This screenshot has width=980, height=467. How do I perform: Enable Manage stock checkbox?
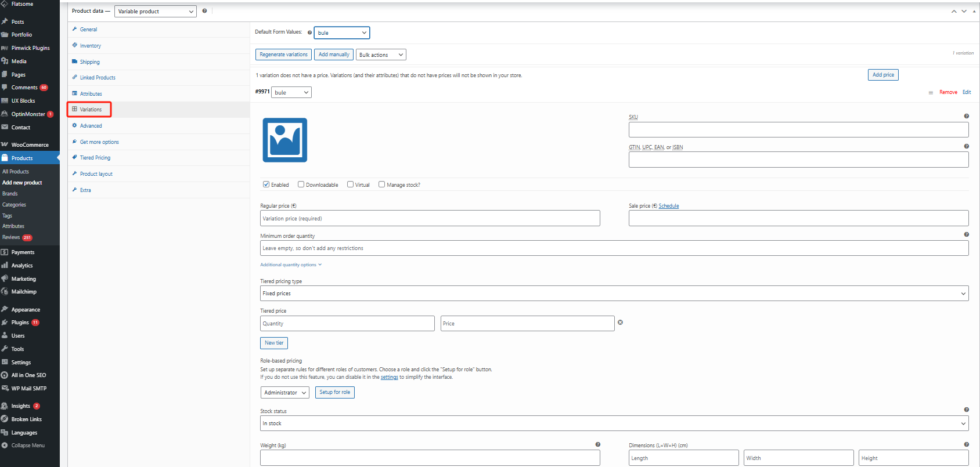click(381, 184)
